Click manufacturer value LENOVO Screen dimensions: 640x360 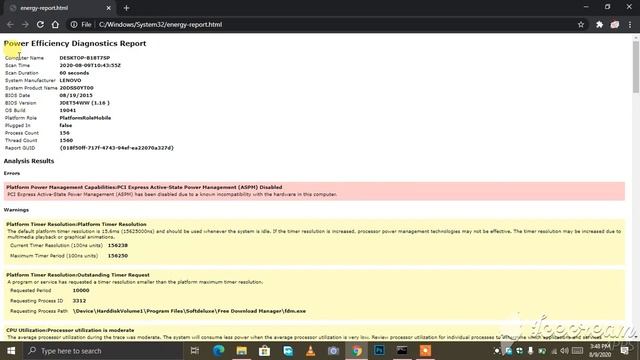tap(70, 80)
